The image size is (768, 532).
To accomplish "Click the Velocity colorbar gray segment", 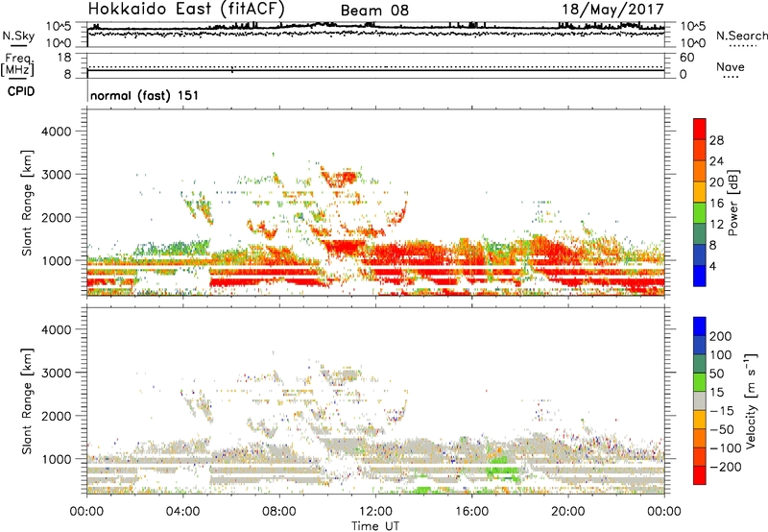I will coord(700,401).
